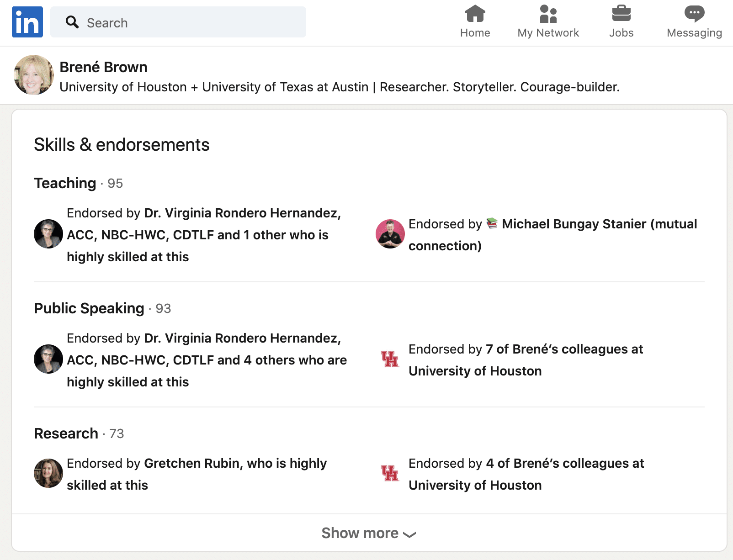
Task: Open Gretchen Rubin's Research endorsement
Action: coord(197,474)
